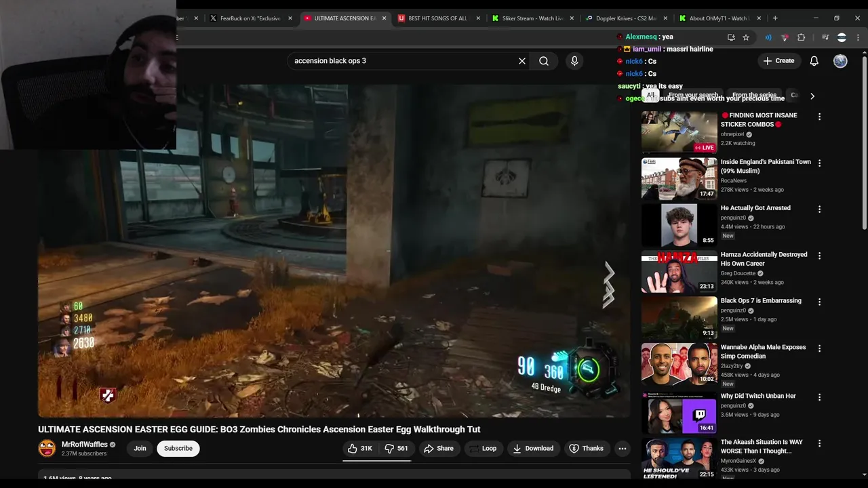Open more actions ellipsis under the video

click(x=623, y=448)
